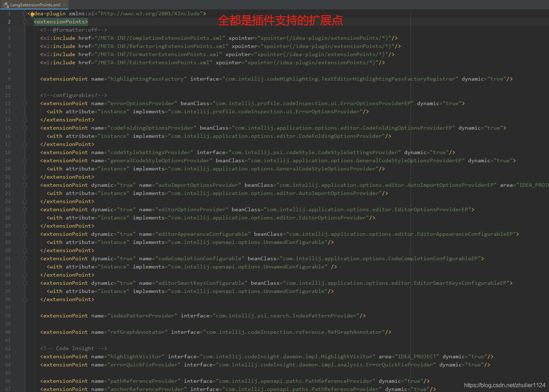
Task: Click the closing </extensionPoint> tag on line 33
Action: (67, 275)
